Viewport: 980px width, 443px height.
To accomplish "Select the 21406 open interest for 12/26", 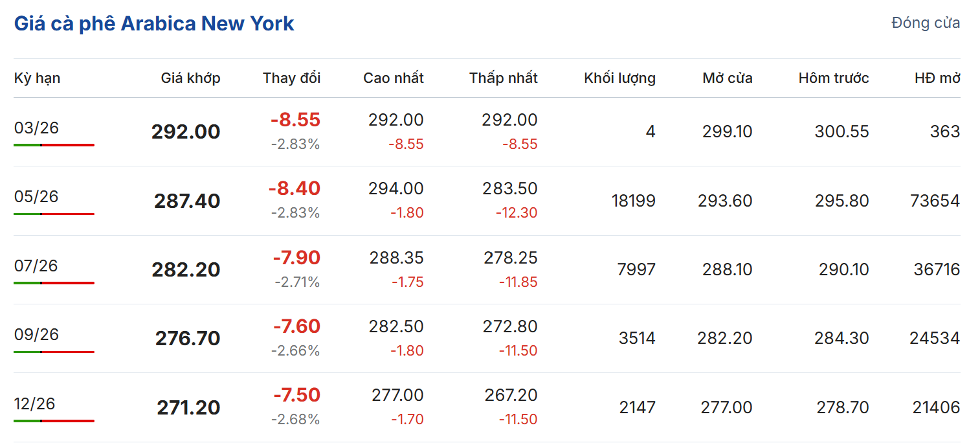I will (936, 407).
